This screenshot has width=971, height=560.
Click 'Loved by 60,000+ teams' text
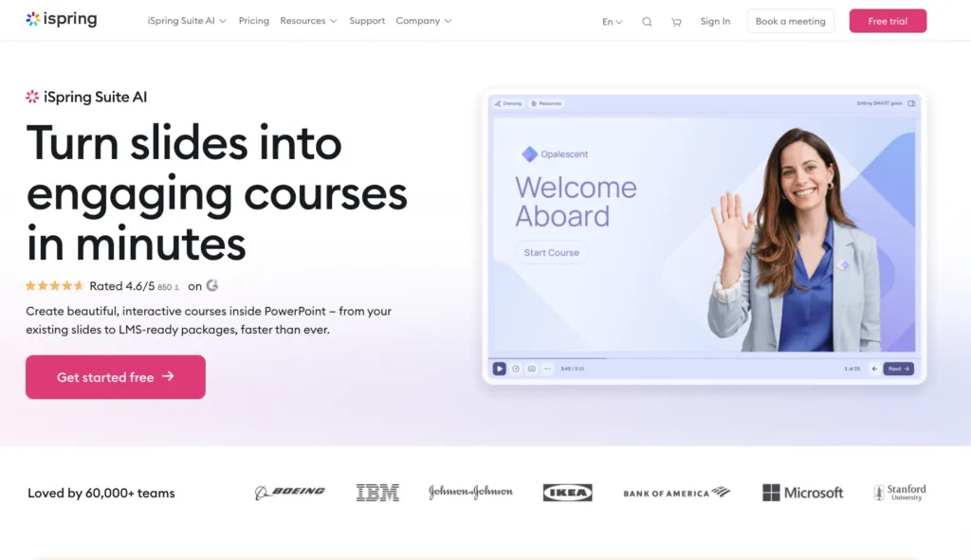[x=101, y=493]
